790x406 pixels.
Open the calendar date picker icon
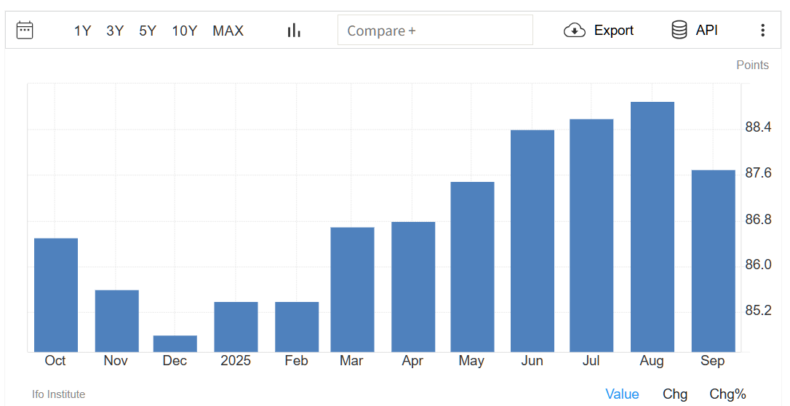coord(25,30)
